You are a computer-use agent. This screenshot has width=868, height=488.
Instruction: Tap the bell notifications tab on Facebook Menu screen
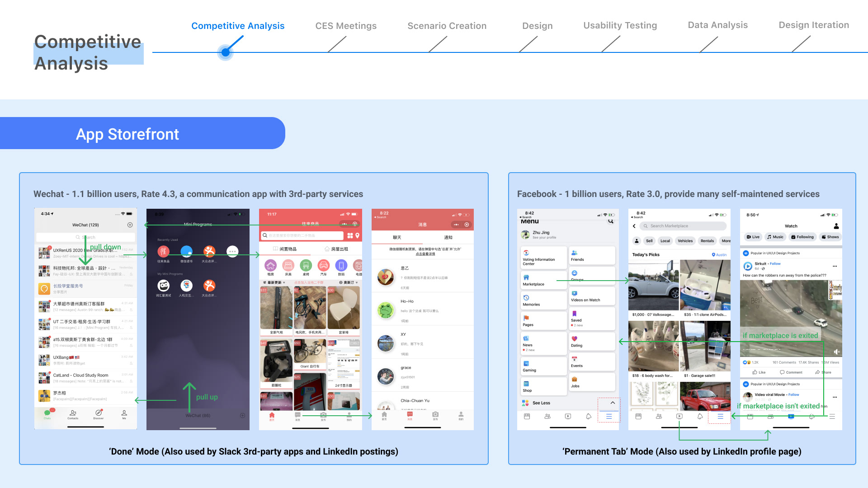coord(589,416)
